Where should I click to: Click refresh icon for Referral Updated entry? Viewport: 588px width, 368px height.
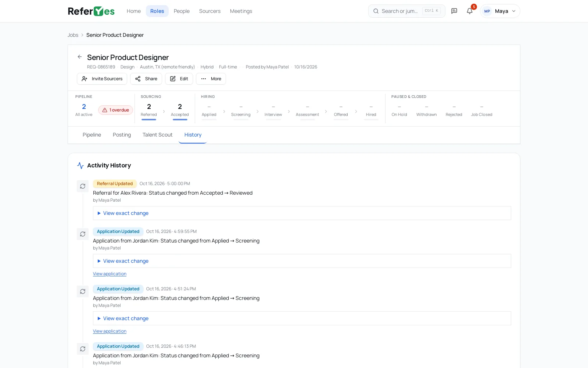pyautogui.click(x=83, y=186)
